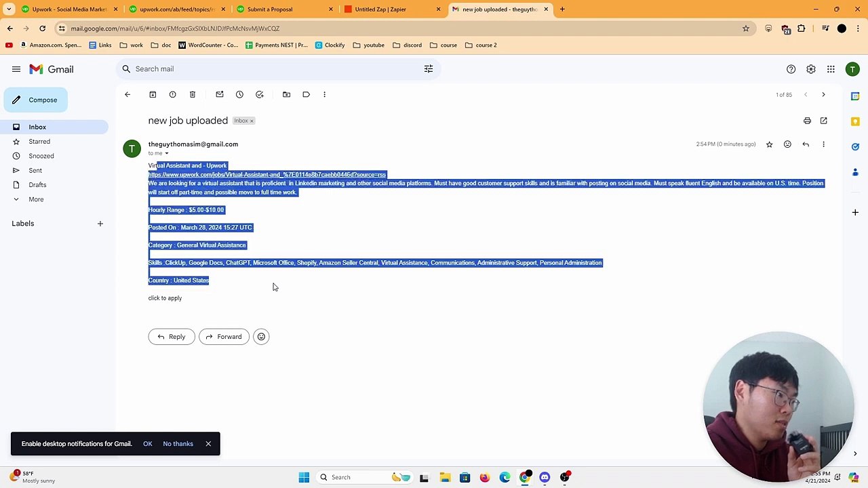Snooze this email
The width and height of the screenshot is (868, 488).
tap(239, 95)
